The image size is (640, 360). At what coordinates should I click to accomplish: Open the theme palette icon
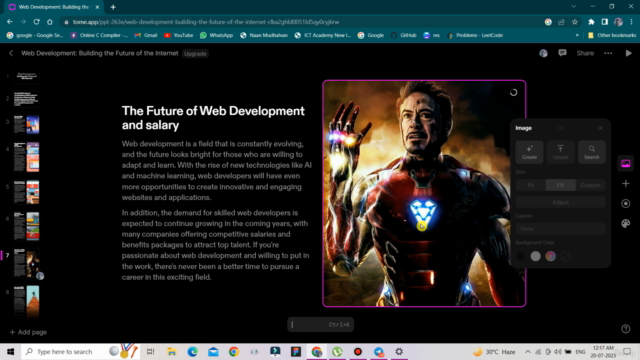point(625,223)
